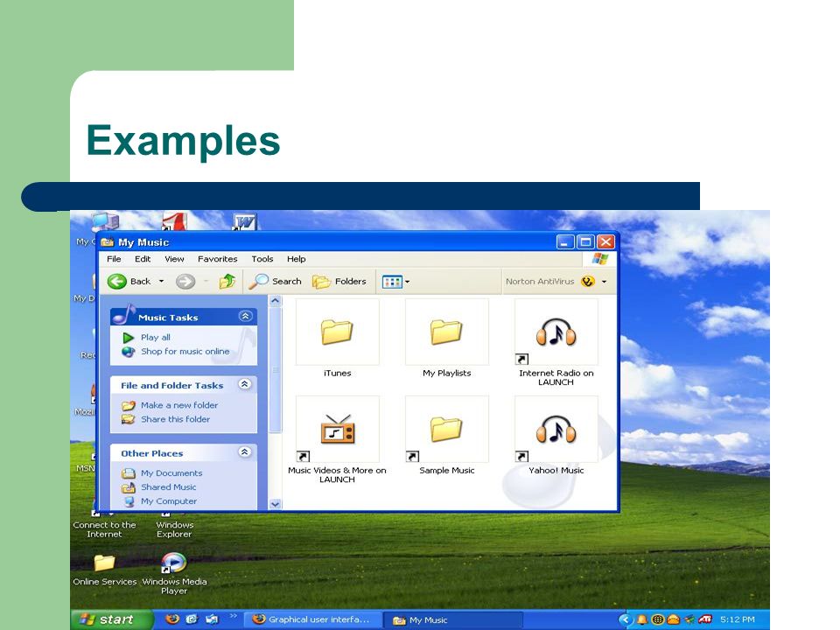Close the My Music window
Screen dimensions: 840x630
[605, 242]
